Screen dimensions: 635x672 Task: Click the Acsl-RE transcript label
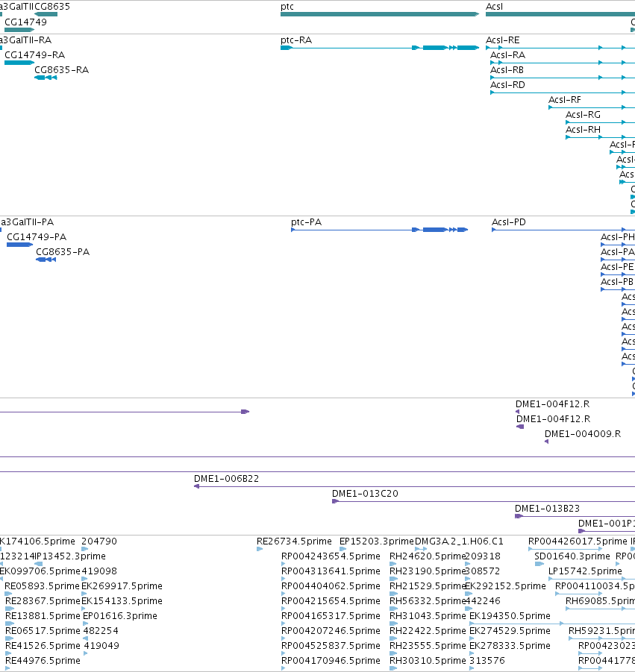[502, 40]
